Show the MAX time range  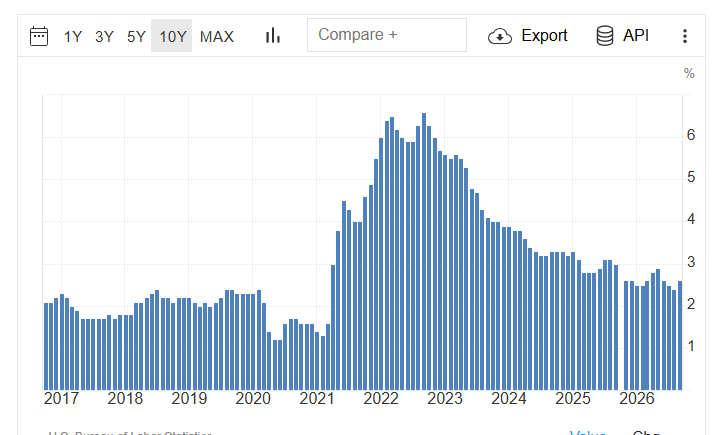217,36
